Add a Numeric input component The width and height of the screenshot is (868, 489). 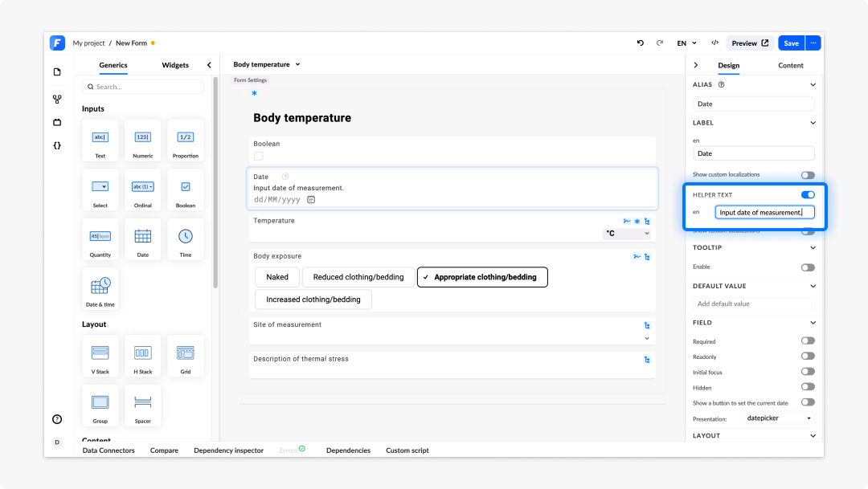[x=143, y=141]
